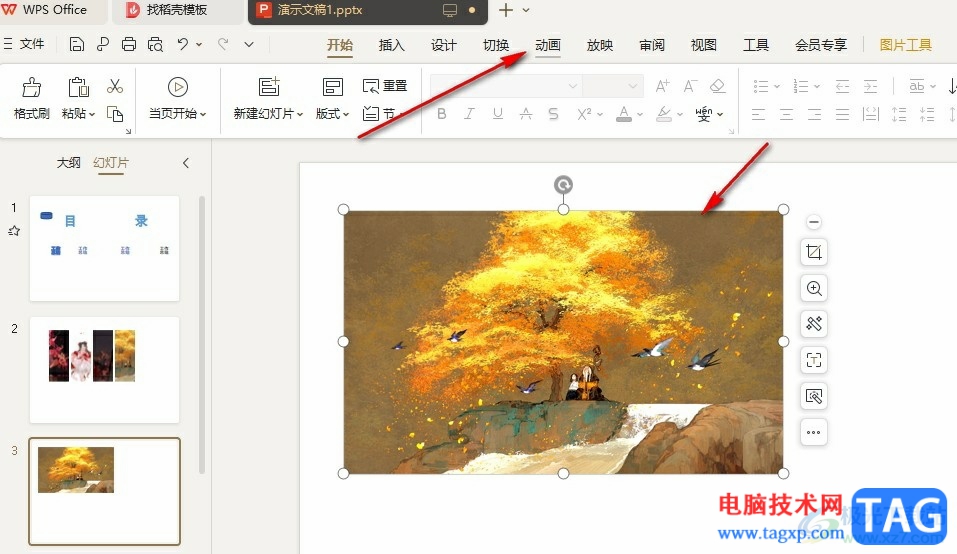Click the Paste clipboard icon

[78, 87]
